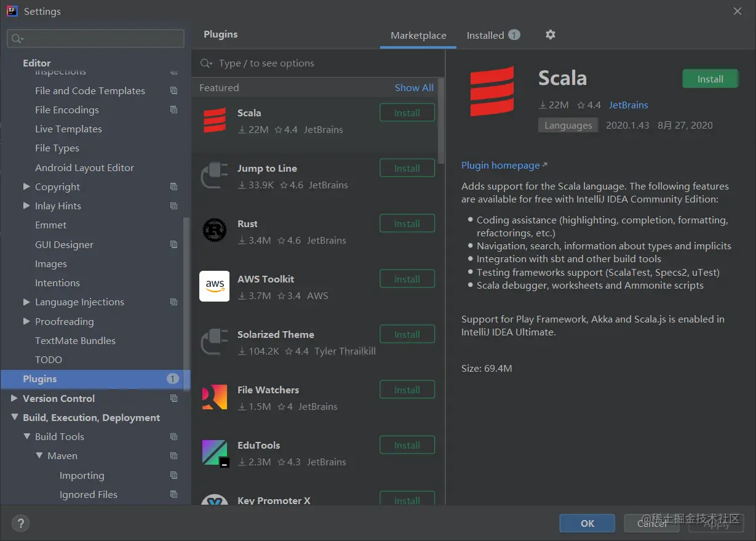Click the IntelliJ icon in the title bar
Screen dimensions: 756x541
tap(12, 11)
